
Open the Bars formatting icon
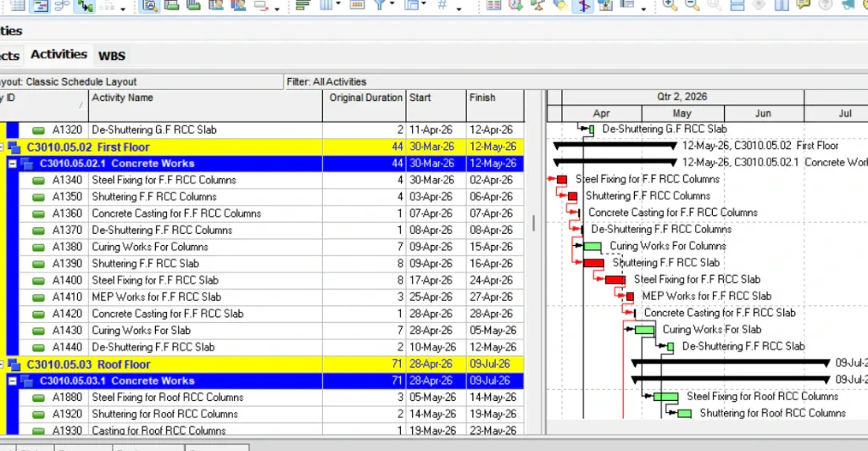[x=303, y=6]
